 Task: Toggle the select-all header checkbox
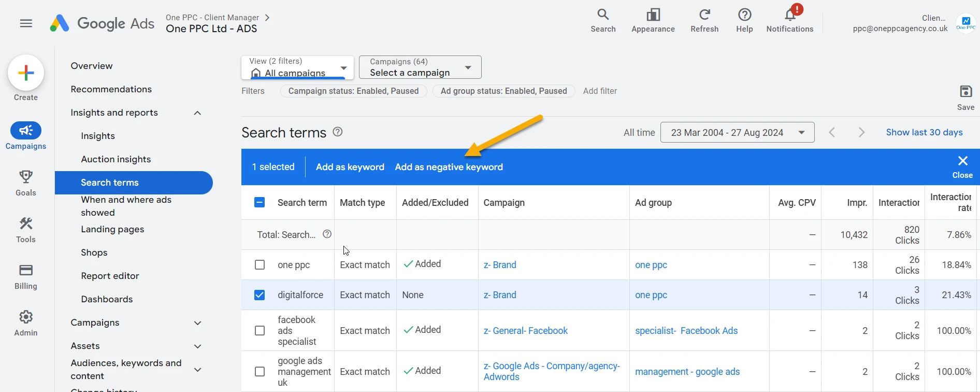(260, 202)
